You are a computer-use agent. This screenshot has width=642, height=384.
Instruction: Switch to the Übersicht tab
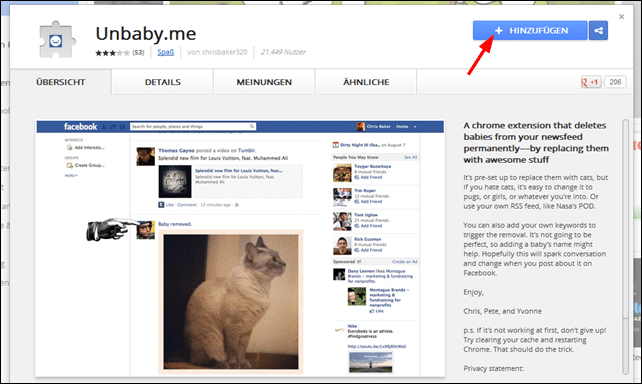tap(61, 82)
